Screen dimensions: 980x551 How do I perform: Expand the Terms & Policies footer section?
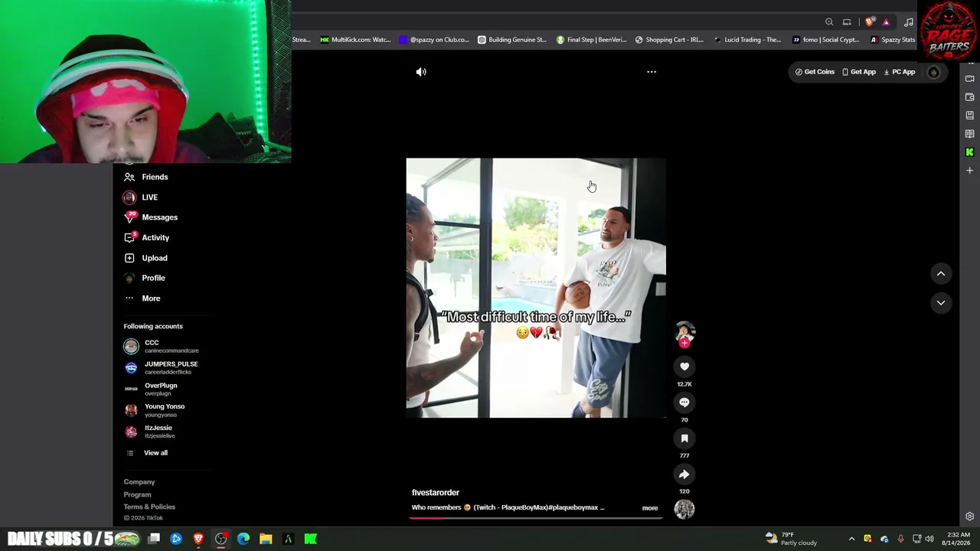149,507
